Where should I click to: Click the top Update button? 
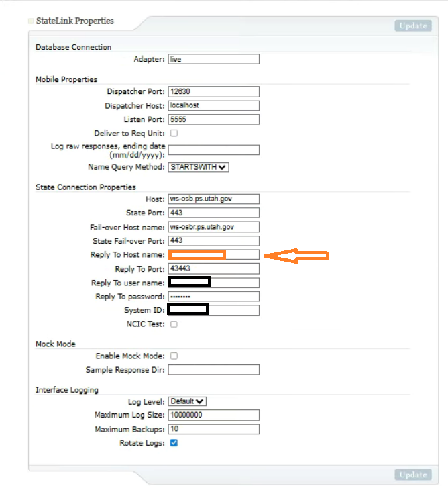click(x=413, y=26)
